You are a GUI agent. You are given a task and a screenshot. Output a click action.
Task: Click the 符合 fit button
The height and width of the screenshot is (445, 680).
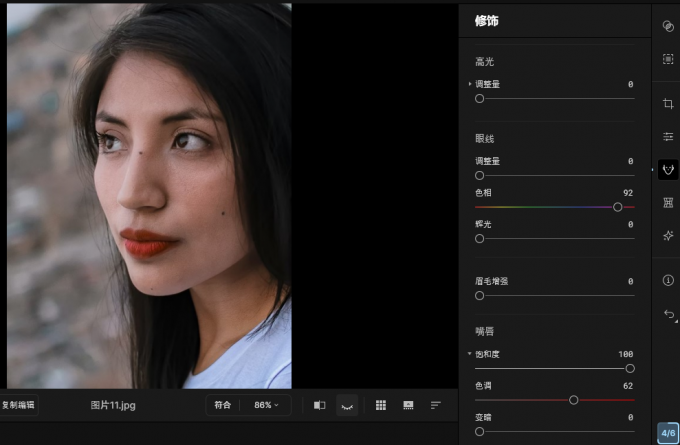[x=222, y=405]
